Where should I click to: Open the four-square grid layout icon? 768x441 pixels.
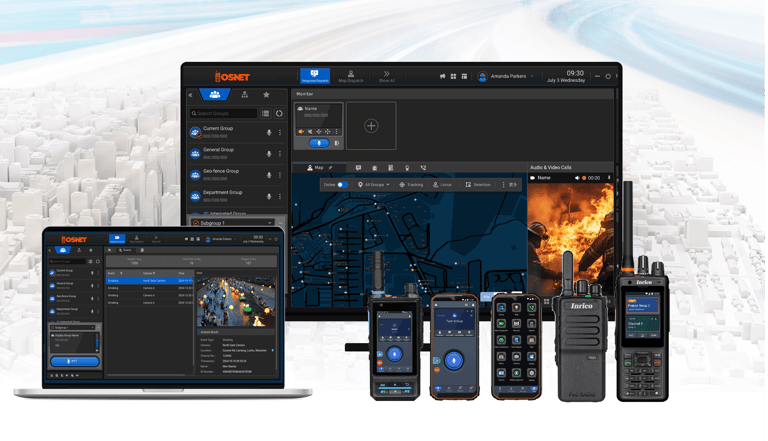pyautogui.click(x=454, y=76)
